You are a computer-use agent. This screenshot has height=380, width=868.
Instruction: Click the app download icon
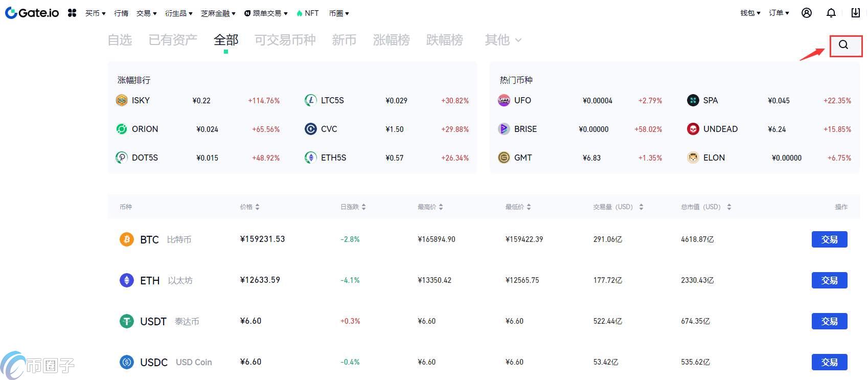856,13
